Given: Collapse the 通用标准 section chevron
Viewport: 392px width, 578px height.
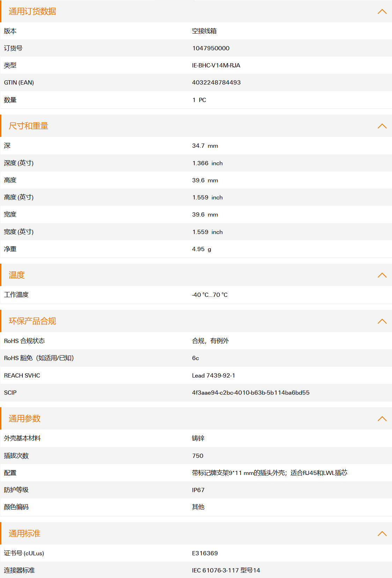Looking at the screenshot, I should 382,534.
